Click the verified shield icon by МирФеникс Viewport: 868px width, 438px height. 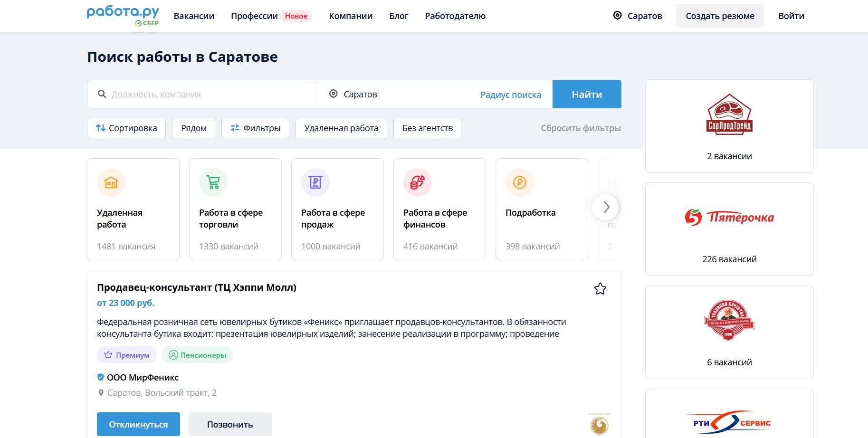[101, 377]
